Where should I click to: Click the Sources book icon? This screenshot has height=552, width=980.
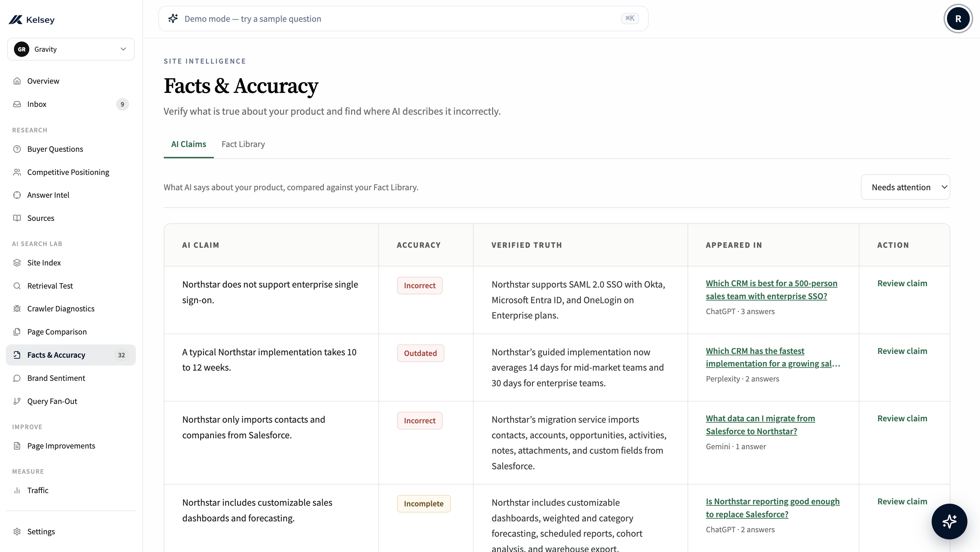(x=17, y=218)
